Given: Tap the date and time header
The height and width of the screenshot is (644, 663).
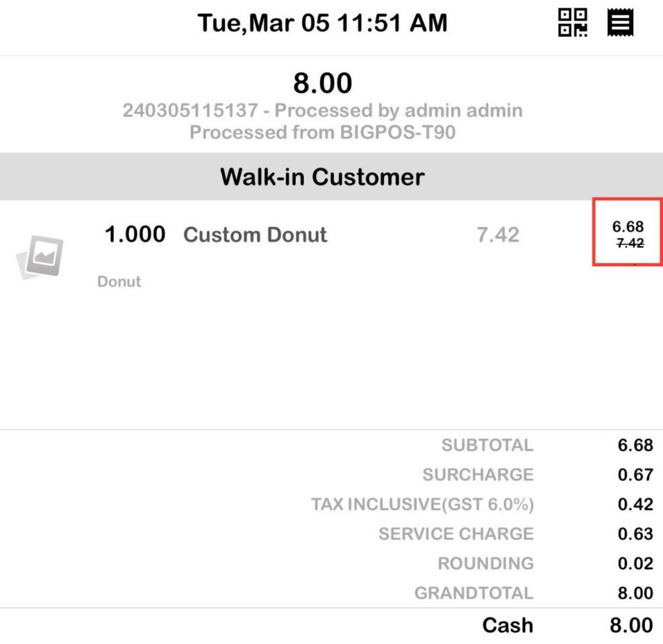Looking at the screenshot, I should [x=322, y=23].
